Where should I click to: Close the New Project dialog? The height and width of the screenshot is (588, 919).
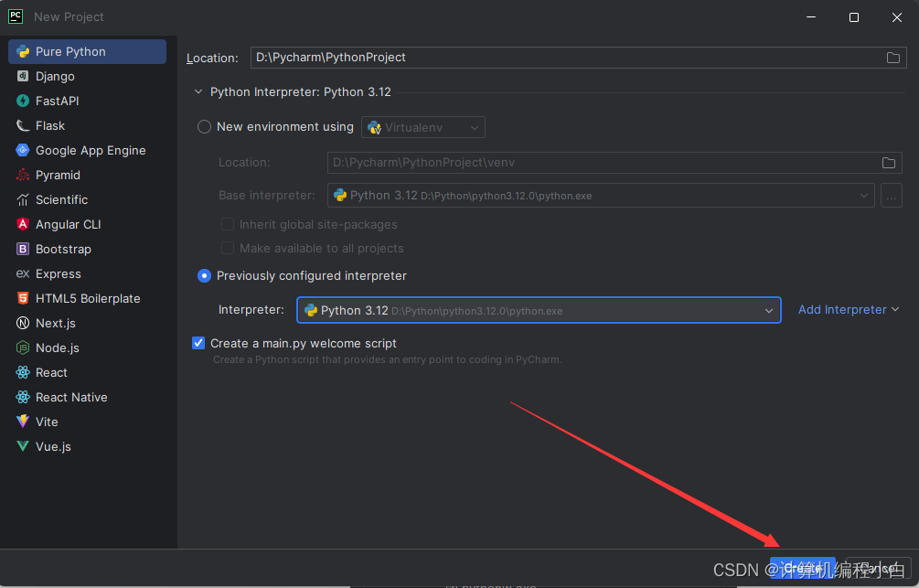pyautogui.click(x=896, y=17)
